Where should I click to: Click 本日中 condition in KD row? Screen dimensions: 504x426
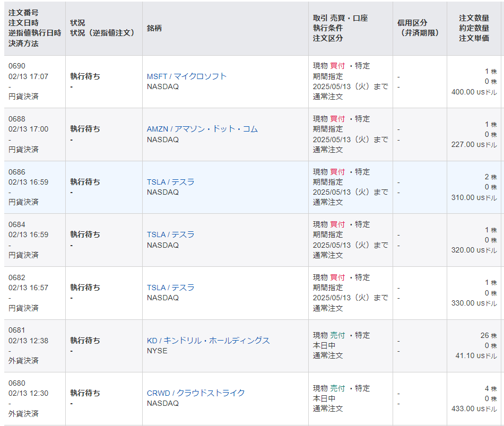pos(324,345)
